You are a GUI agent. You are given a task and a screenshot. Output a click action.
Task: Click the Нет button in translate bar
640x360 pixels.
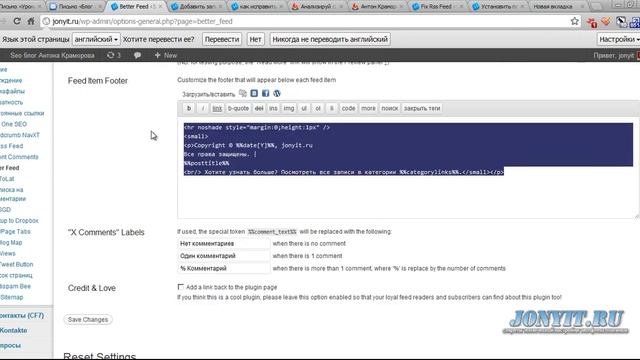[255, 39]
